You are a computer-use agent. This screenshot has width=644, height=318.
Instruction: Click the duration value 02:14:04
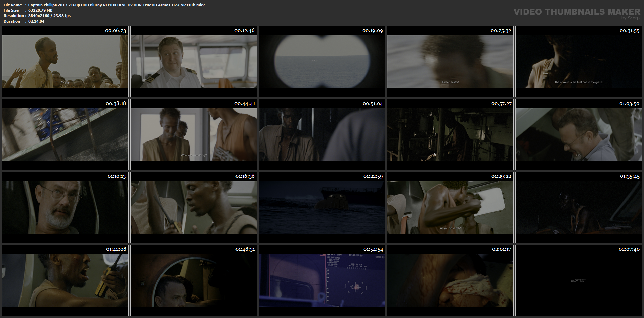point(36,21)
